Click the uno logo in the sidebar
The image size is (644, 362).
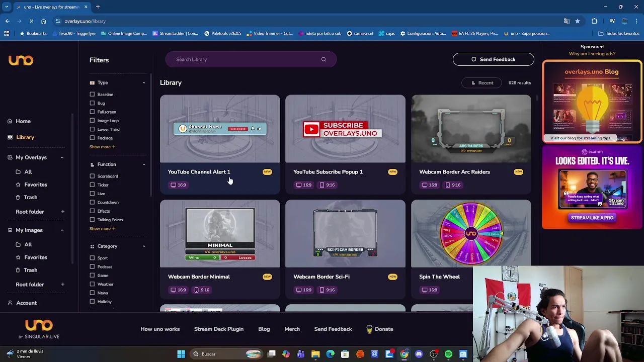click(x=21, y=60)
